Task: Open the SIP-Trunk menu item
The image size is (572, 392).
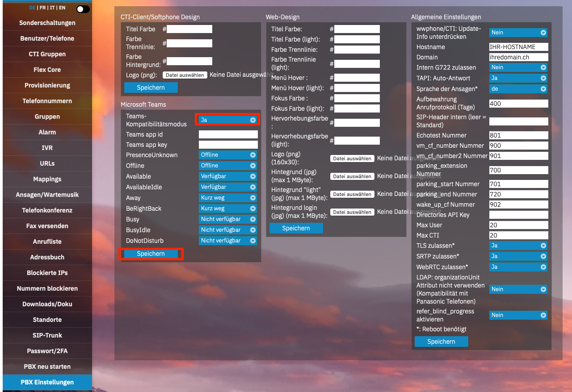Action: [47, 335]
